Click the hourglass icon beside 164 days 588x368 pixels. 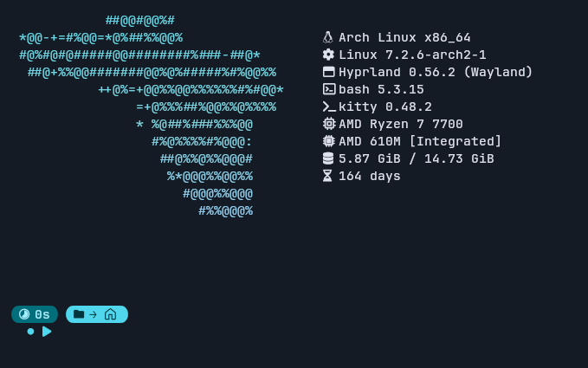point(327,176)
